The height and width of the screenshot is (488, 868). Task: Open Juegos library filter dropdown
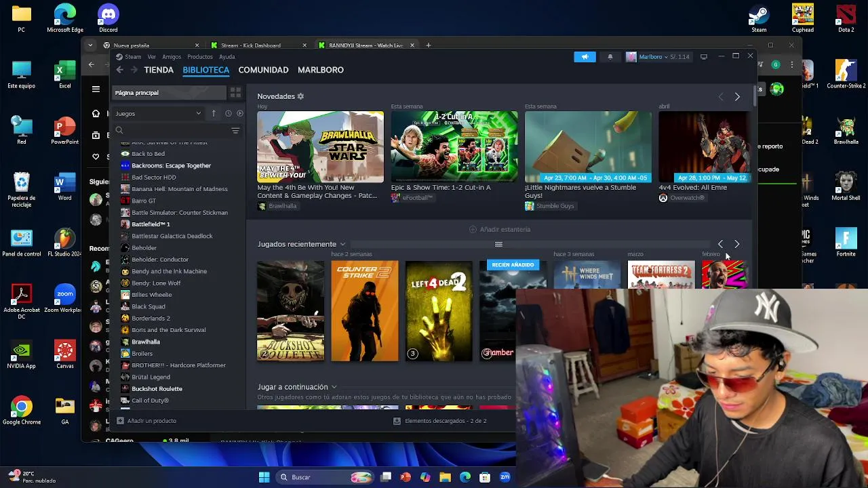(158, 113)
